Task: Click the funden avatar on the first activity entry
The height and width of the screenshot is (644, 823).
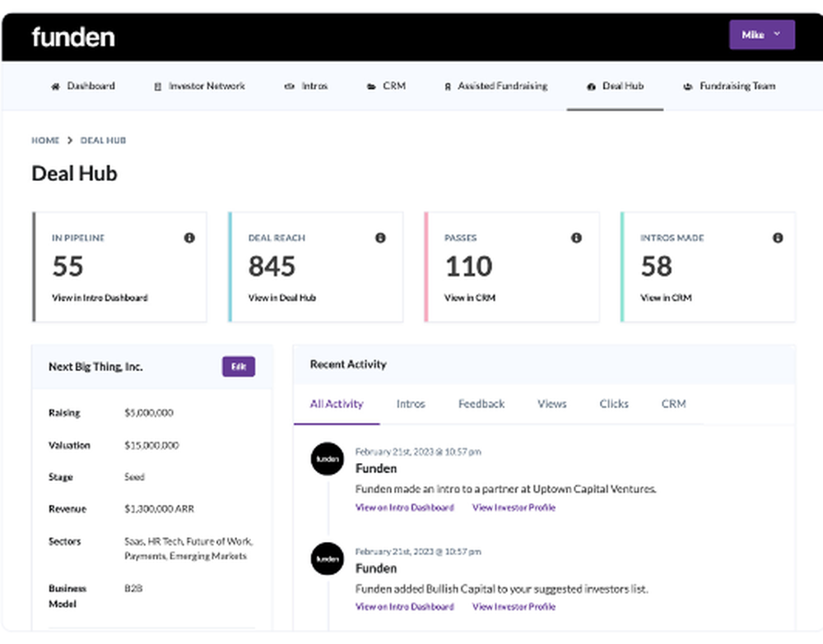Action: pos(327,459)
